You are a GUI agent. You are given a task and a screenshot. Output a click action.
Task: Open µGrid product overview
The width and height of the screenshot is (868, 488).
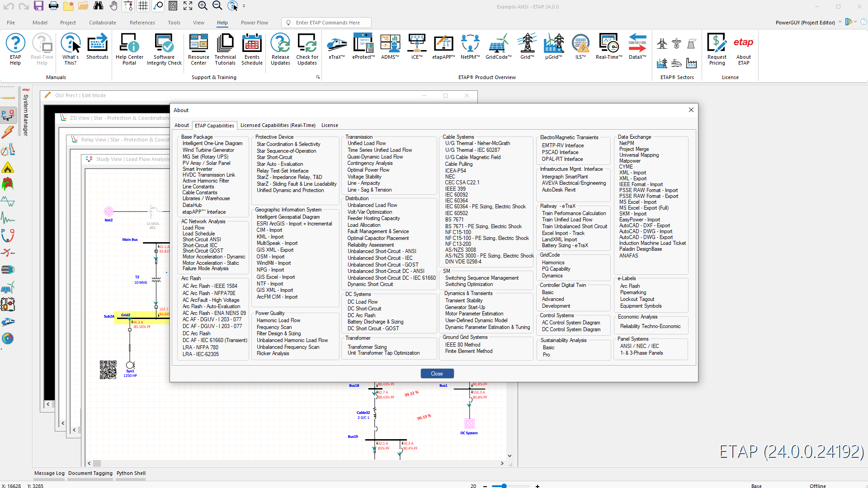point(554,47)
